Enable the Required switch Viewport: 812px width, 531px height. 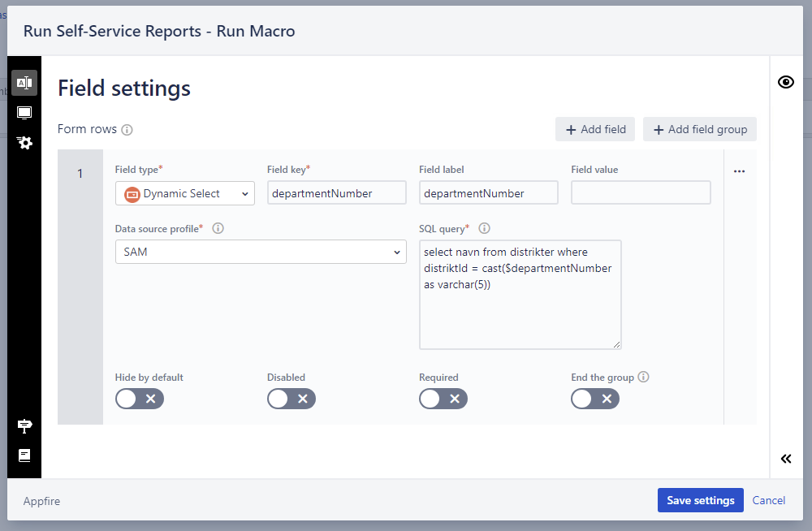pyautogui.click(x=443, y=399)
